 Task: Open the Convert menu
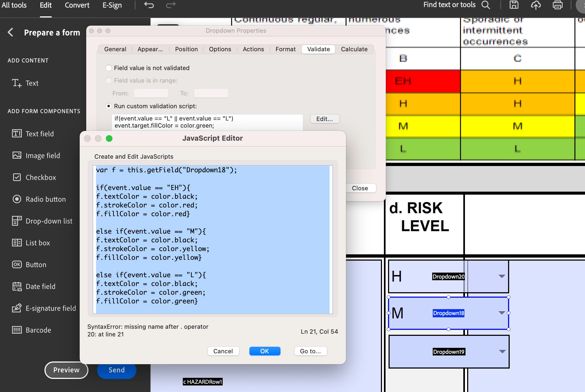pos(77,5)
